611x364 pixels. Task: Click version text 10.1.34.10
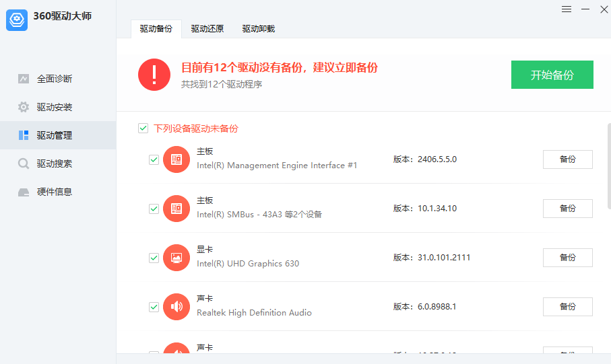tap(437, 209)
